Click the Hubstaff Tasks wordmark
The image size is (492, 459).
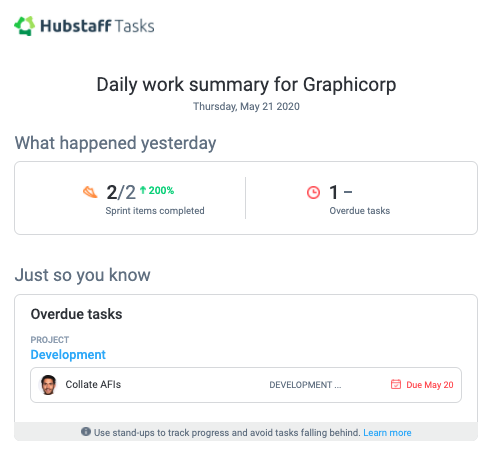tap(97, 26)
